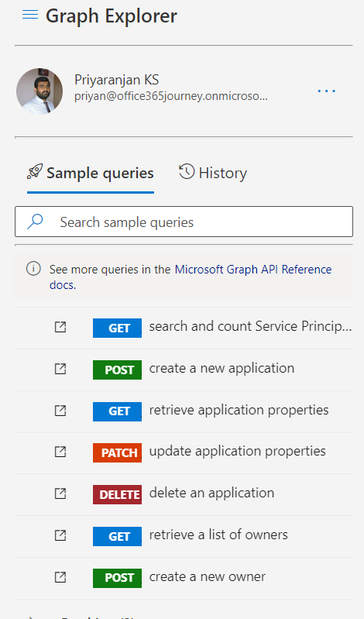Click the GET badge for search and count
The height and width of the screenshot is (619, 364).
point(117,328)
